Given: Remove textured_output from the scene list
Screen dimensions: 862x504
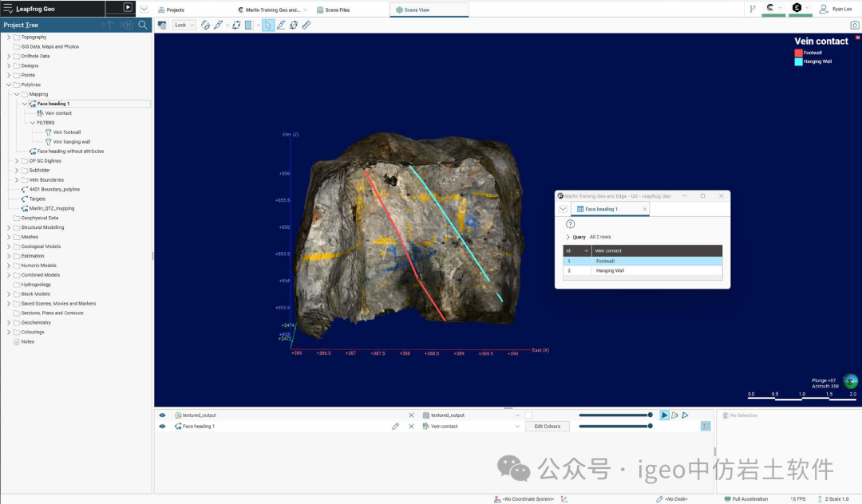Looking at the screenshot, I should 412,415.
